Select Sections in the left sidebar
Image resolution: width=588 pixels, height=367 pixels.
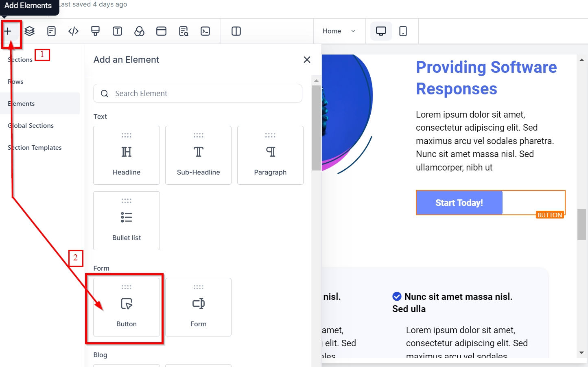[x=20, y=60]
